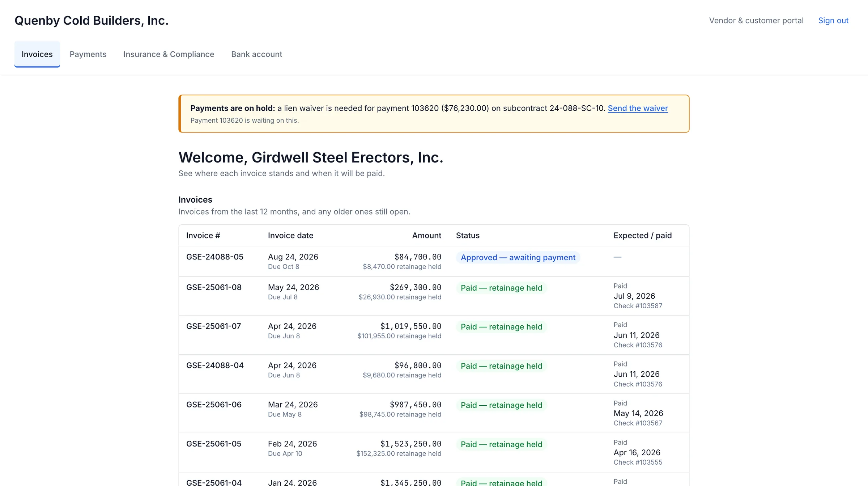Click Check #103567 reference
Image resolution: width=868 pixels, height=486 pixels.
tap(638, 423)
